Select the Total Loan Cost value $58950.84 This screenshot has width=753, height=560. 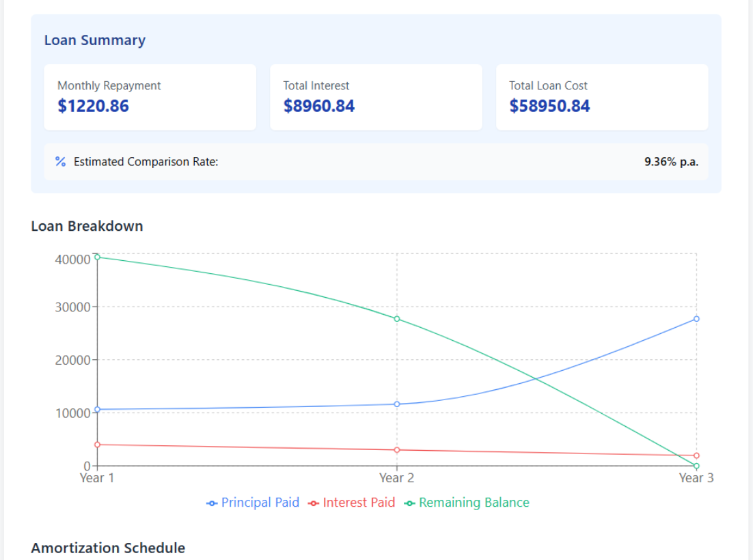pyautogui.click(x=549, y=106)
